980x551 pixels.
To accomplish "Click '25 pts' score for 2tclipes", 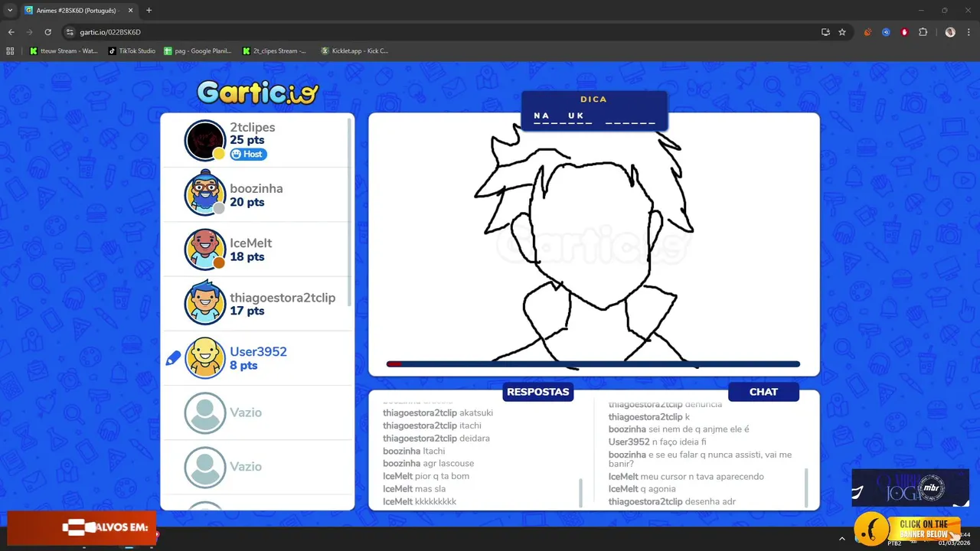I will (x=247, y=140).
